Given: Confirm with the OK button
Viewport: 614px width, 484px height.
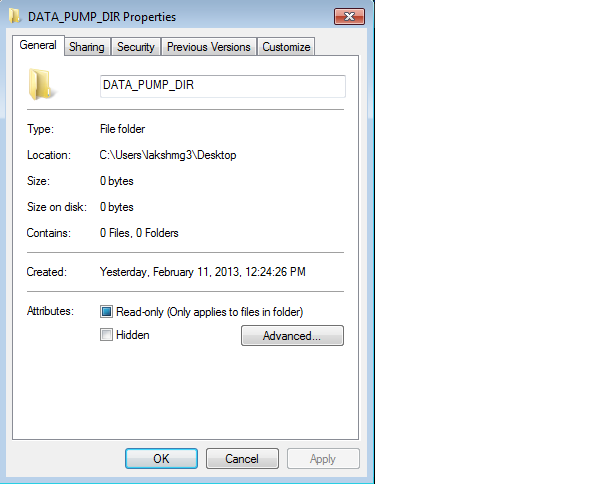Looking at the screenshot, I should coord(161,459).
